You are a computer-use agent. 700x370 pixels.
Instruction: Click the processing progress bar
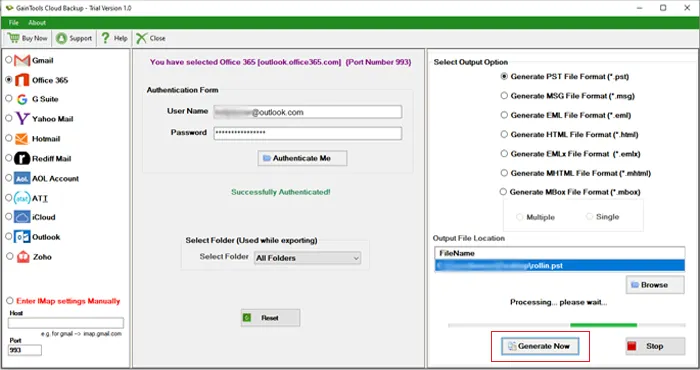point(567,325)
